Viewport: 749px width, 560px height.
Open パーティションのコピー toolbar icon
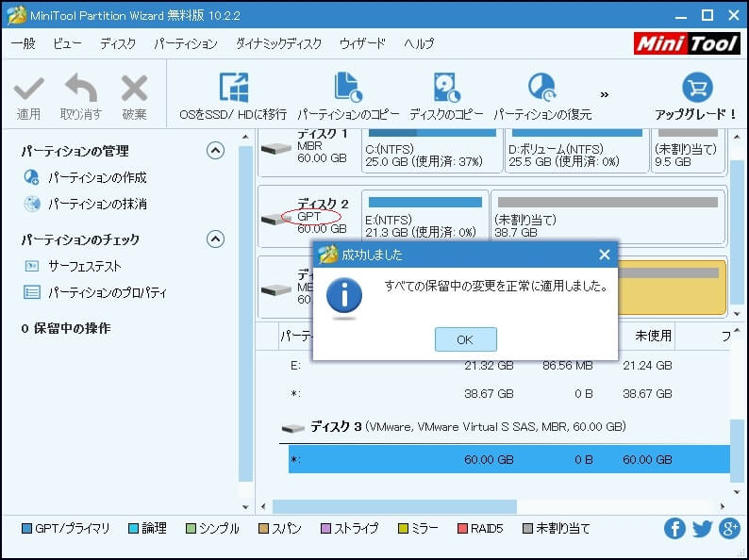click(348, 89)
